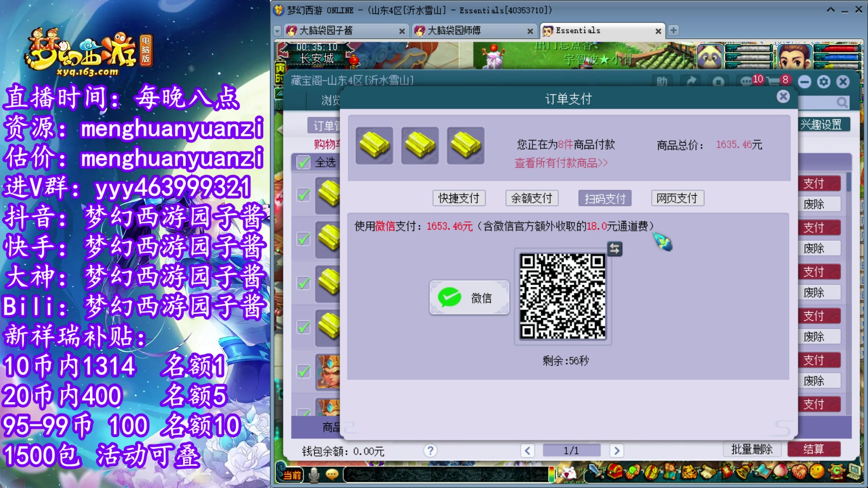This screenshot has width=868, height=488.
Task: Click the 批量删除 batch delete button
Action: click(752, 449)
